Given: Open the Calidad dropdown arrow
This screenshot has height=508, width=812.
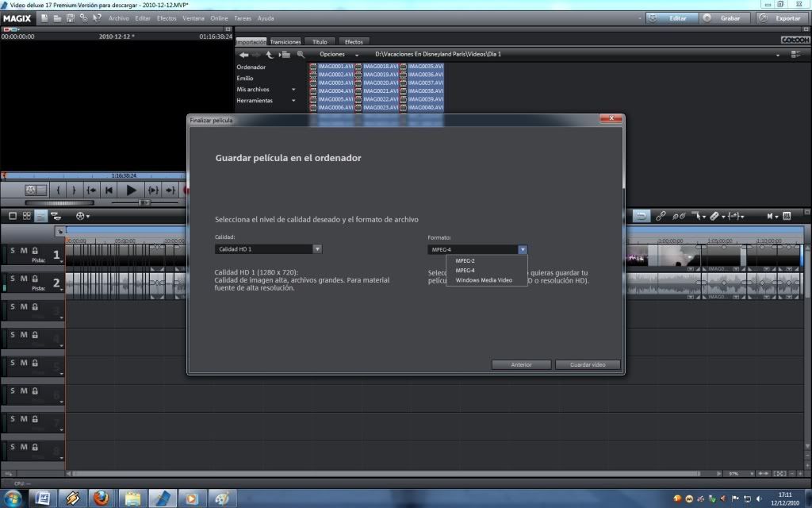Looking at the screenshot, I should [x=317, y=249].
